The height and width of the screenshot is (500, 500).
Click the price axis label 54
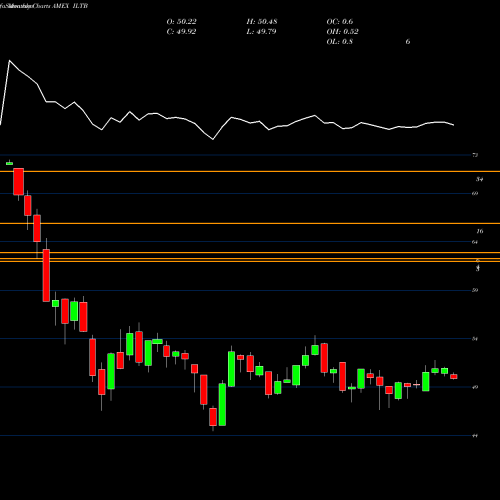475,339
